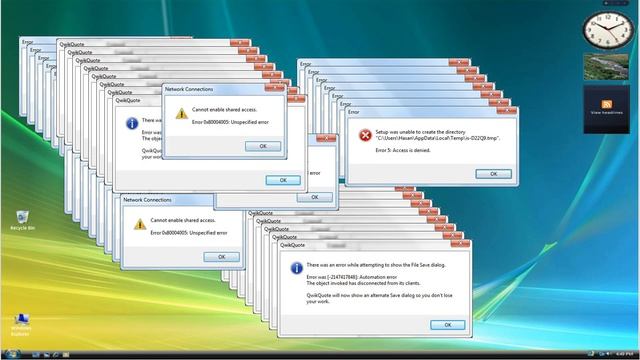Click OK in the Setup Error dialog
The height and width of the screenshot is (360, 640).
(493, 174)
